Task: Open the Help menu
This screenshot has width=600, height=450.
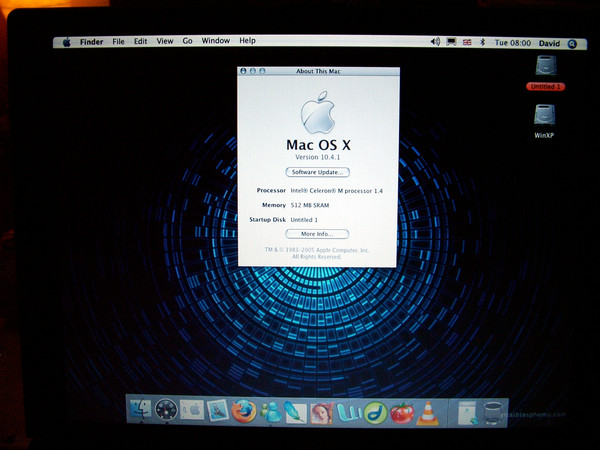Action: pyautogui.click(x=247, y=41)
